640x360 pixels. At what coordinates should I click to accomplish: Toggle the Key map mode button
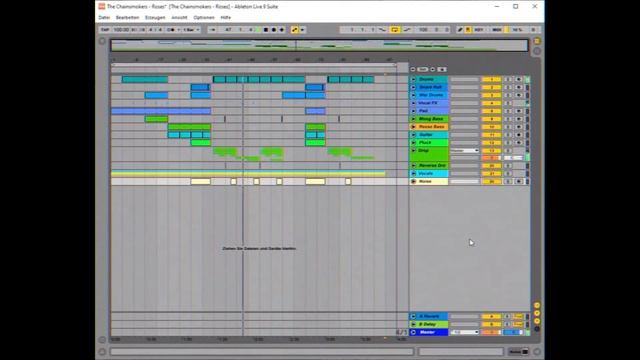tap(479, 30)
